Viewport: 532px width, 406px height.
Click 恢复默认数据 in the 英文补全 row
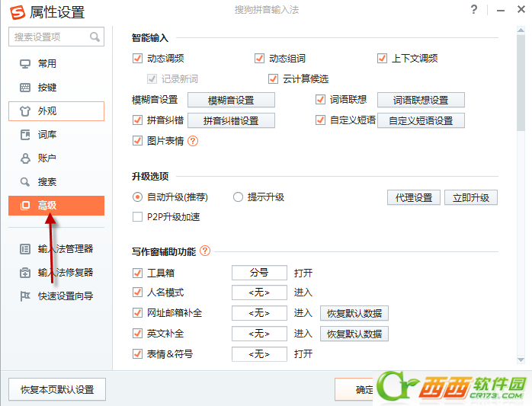(x=354, y=334)
